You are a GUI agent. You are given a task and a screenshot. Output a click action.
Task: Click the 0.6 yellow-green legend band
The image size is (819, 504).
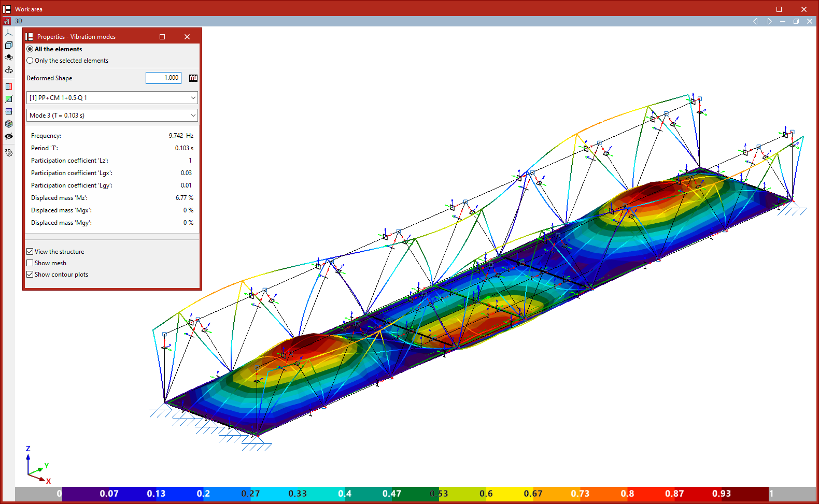click(463, 494)
